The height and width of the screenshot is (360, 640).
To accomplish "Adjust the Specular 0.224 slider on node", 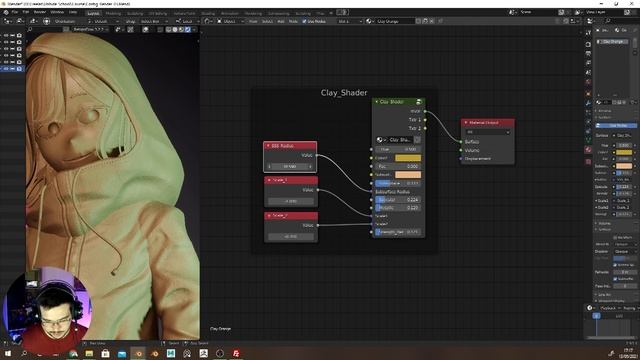I will 398,200.
